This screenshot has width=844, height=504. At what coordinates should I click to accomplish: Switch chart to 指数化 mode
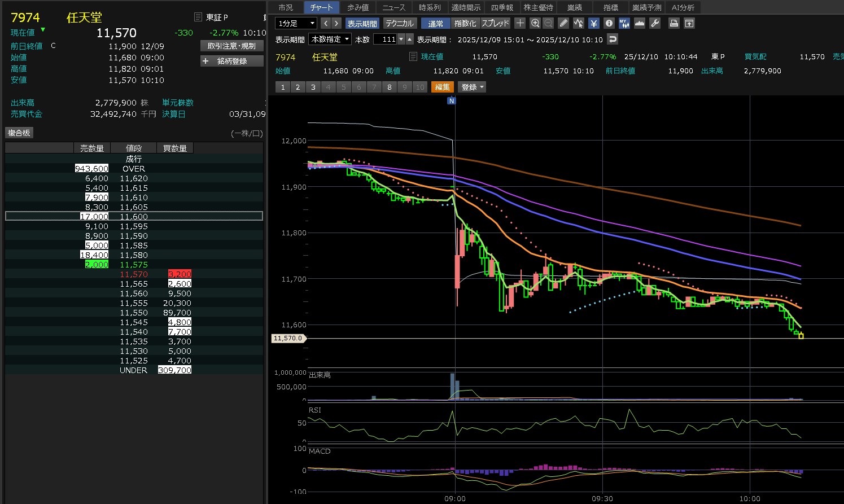coord(465,23)
